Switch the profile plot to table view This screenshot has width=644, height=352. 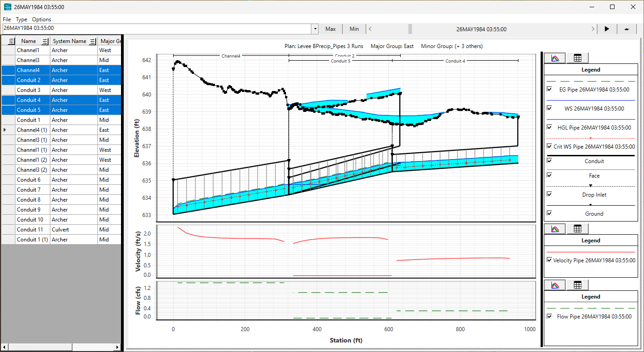click(x=577, y=58)
